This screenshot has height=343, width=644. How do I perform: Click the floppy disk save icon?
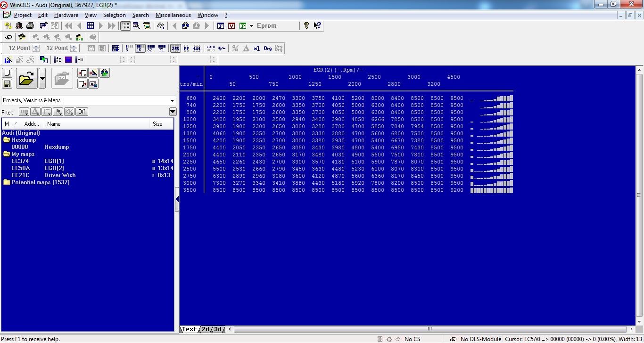tap(7, 84)
